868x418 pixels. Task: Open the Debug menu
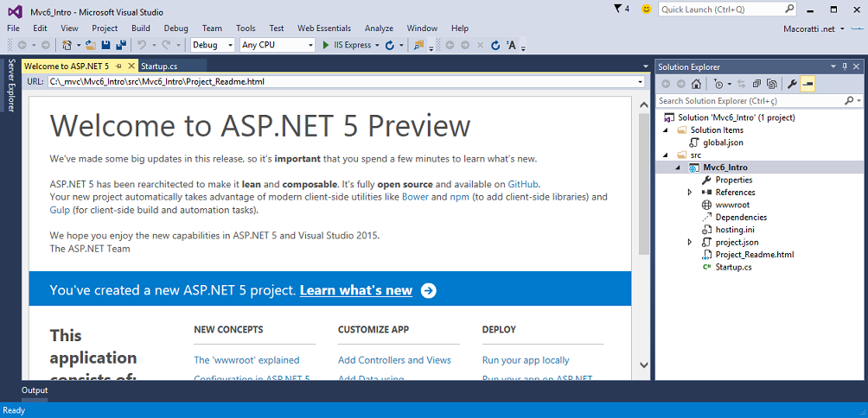176,28
